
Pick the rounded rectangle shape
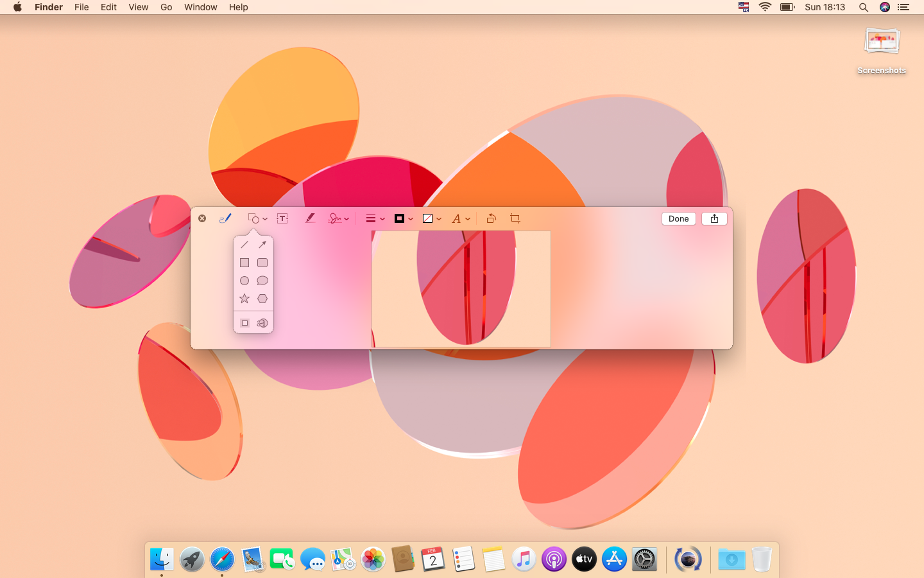tap(262, 263)
